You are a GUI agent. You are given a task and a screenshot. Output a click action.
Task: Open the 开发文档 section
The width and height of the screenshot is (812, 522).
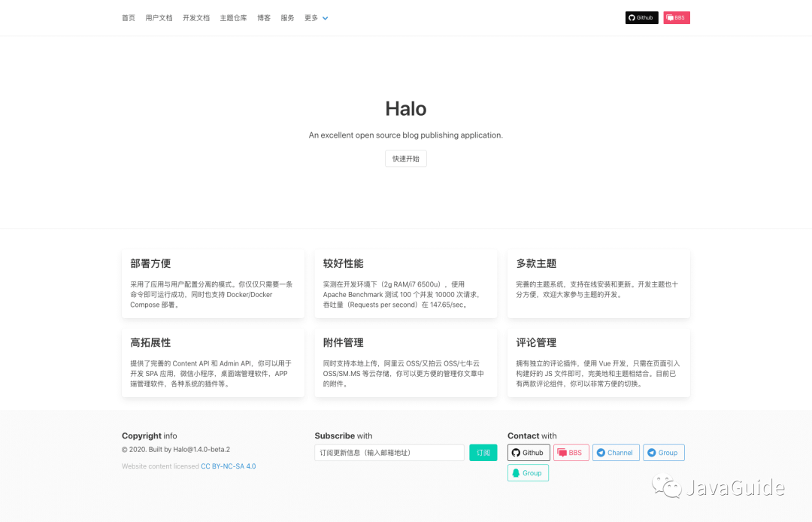[x=195, y=17]
